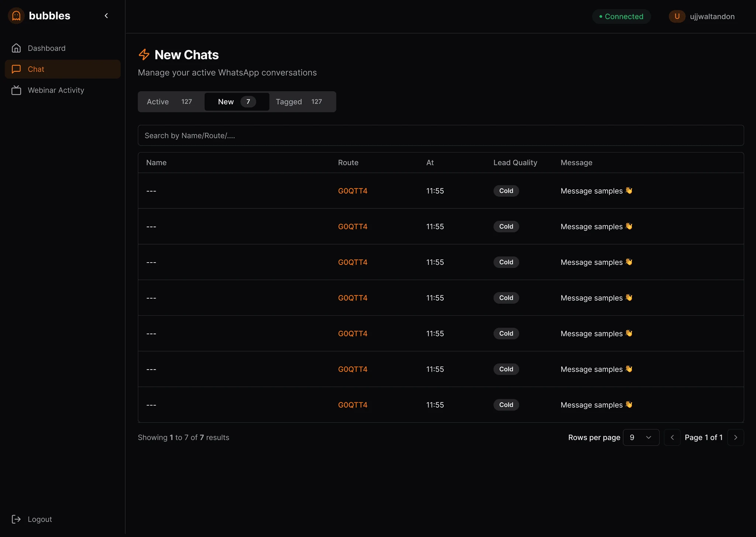Click the Connected status badge
This screenshot has height=537, width=756.
[621, 17]
